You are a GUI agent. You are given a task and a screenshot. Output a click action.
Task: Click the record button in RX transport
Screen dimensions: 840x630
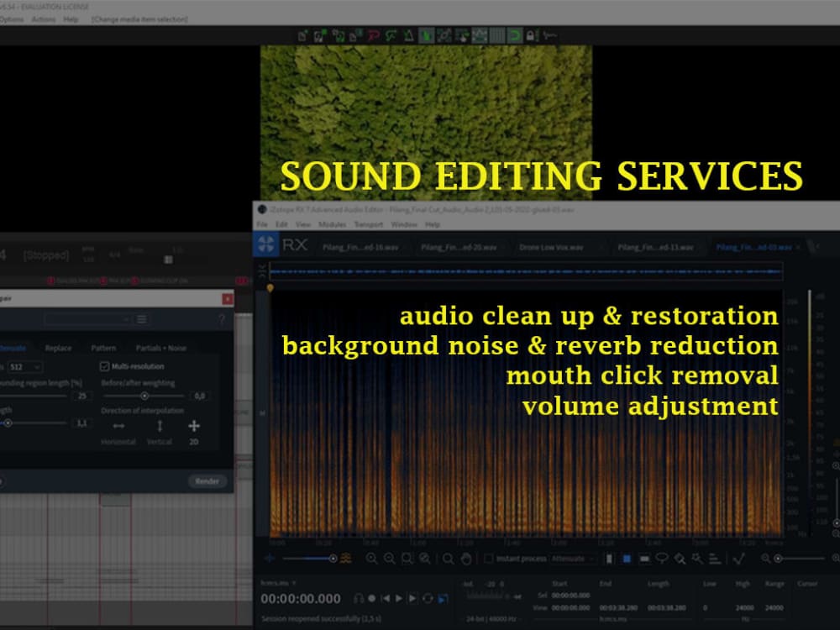[372, 598]
